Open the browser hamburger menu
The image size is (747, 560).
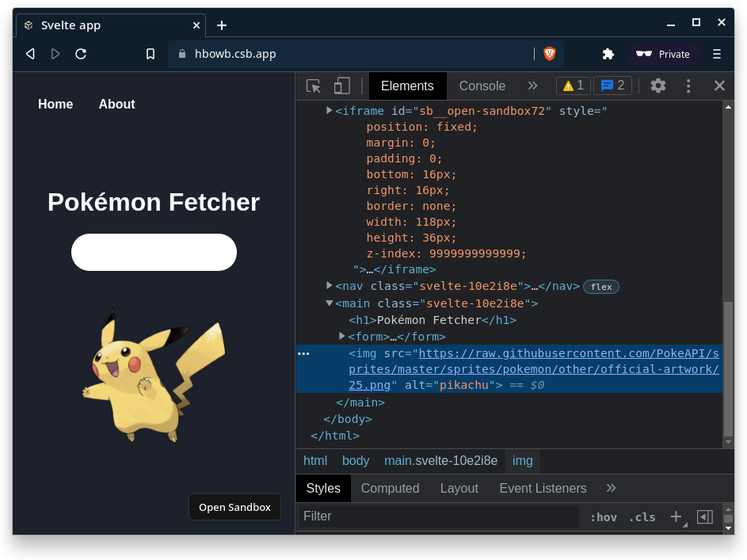pyautogui.click(x=717, y=54)
